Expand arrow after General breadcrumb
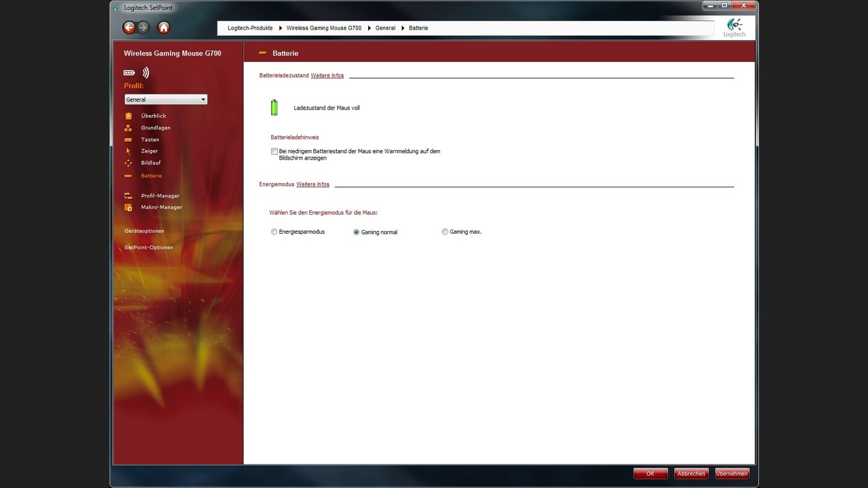Screen dimensions: 868x488 point(403,28)
